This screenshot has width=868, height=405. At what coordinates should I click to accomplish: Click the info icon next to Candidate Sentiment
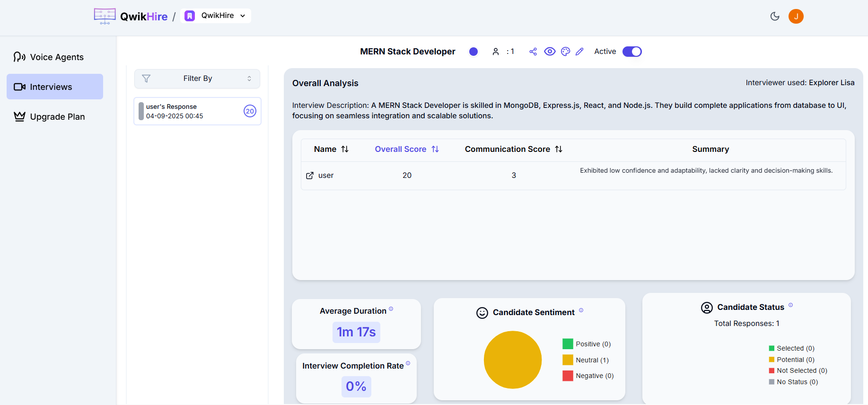[581, 310]
